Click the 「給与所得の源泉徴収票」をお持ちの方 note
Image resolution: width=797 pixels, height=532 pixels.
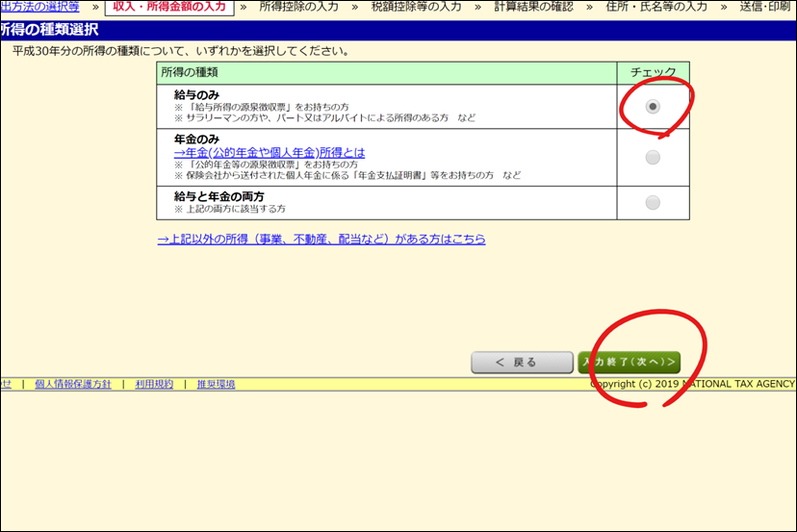click(262, 107)
